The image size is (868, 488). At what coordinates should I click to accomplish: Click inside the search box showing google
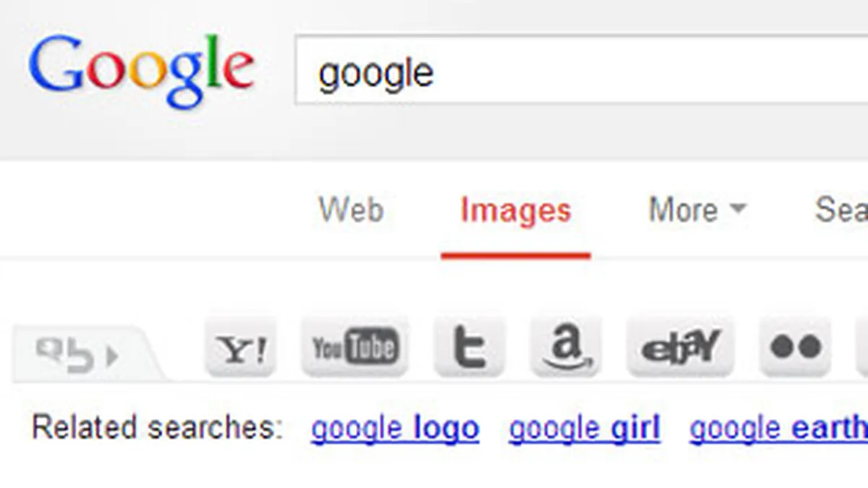(x=506, y=72)
